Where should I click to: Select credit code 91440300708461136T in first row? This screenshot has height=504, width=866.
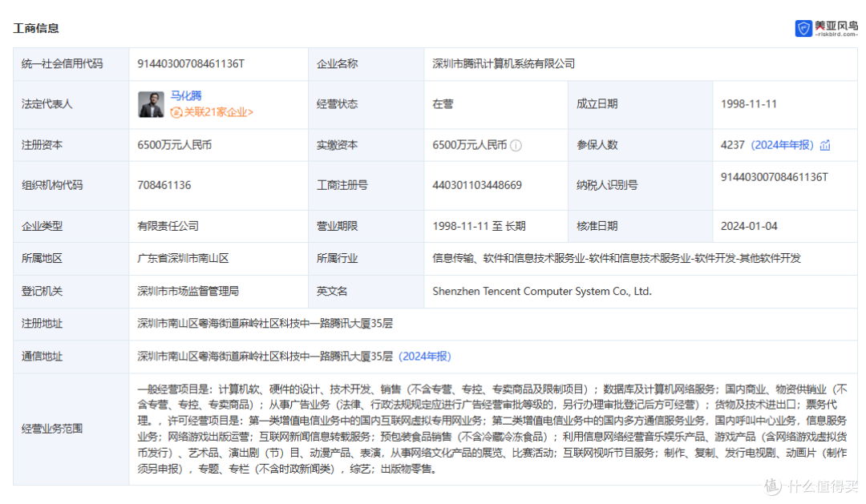coord(191,63)
